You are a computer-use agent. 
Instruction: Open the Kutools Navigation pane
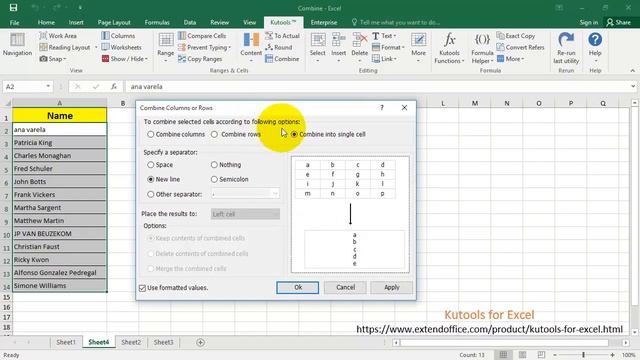click(17, 45)
